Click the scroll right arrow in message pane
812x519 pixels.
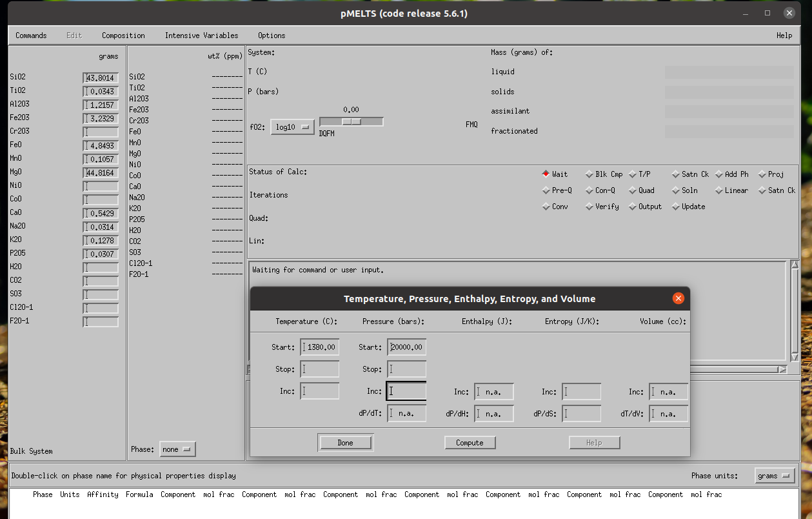point(782,369)
